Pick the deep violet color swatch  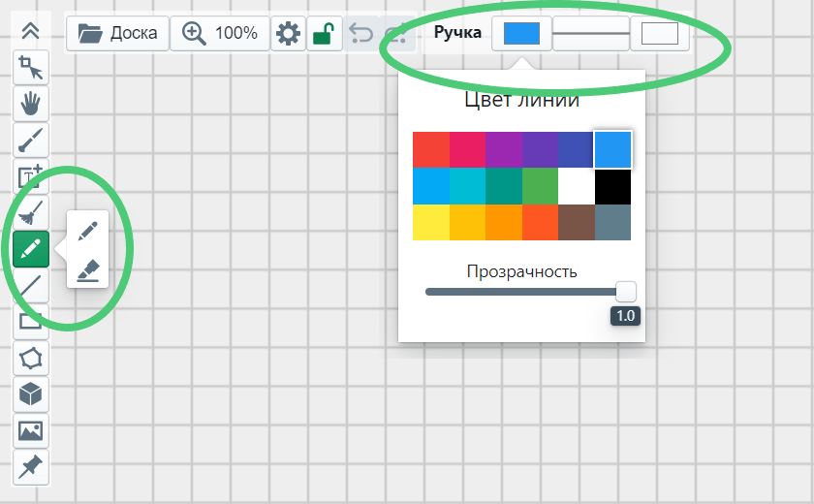pos(540,149)
